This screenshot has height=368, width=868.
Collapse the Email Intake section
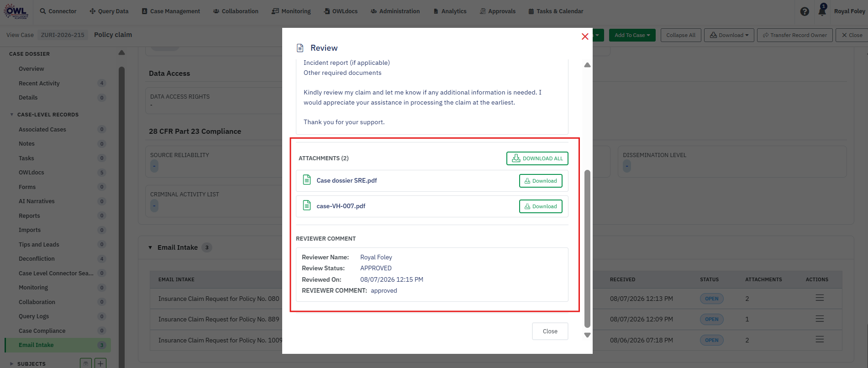pyautogui.click(x=150, y=247)
